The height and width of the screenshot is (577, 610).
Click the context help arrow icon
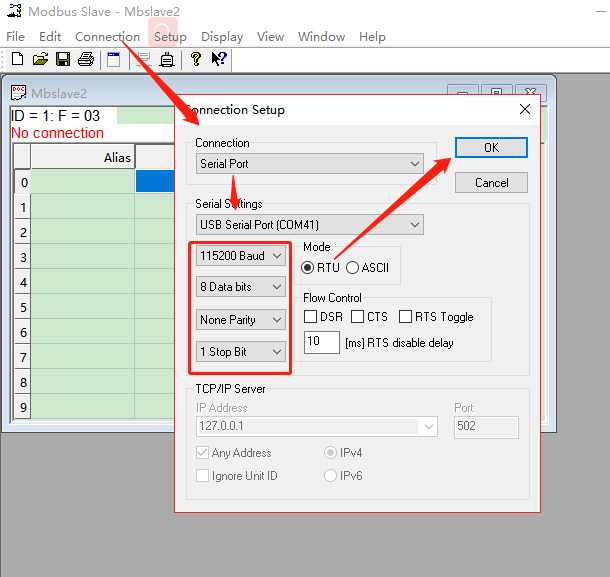coord(218,60)
